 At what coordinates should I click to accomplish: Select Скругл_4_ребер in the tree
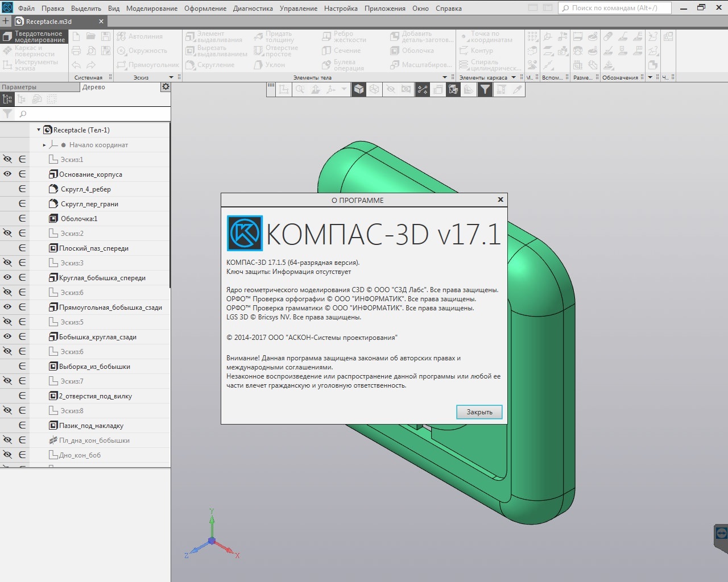coord(86,189)
